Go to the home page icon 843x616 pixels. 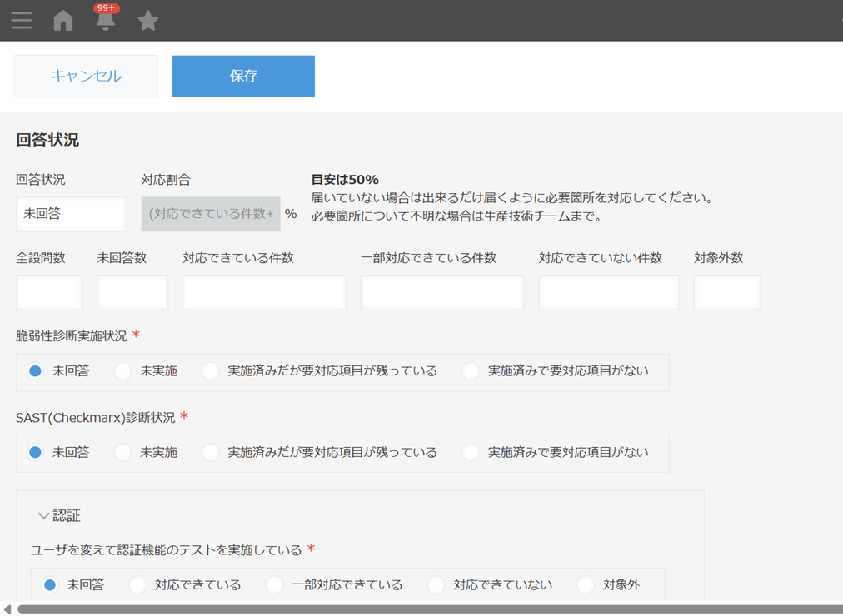pos(63,21)
